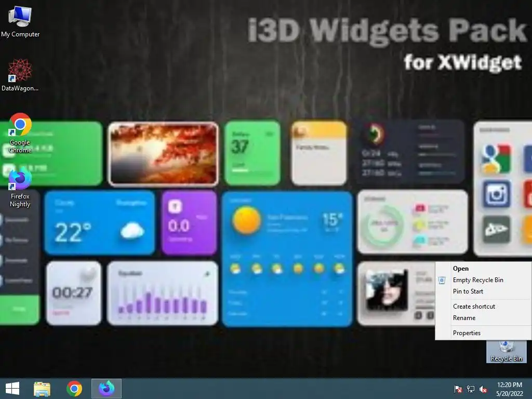Select the DataWagon desktop shortcut
532x399 pixels.
click(20, 75)
